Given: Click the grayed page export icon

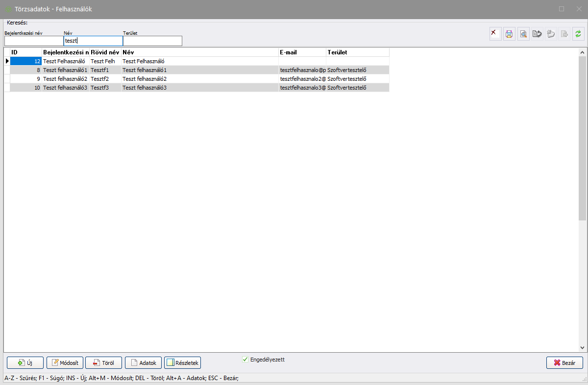Looking at the screenshot, I should [x=564, y=34].
